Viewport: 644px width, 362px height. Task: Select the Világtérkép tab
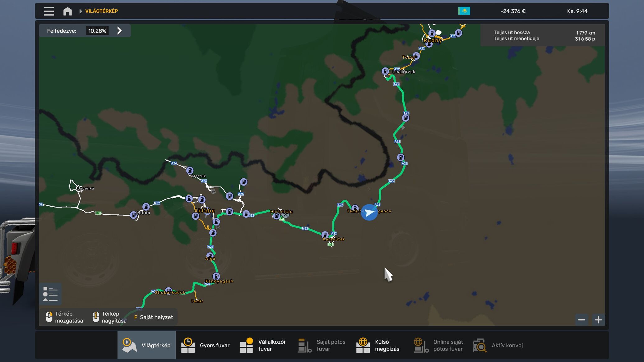[146, 345]
